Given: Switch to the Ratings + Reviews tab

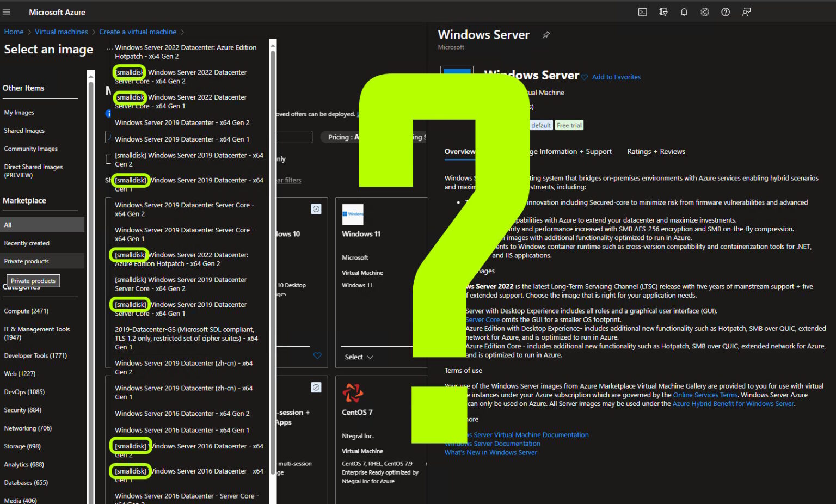Looking at the screenshot, I should click(x=656, y=151).
